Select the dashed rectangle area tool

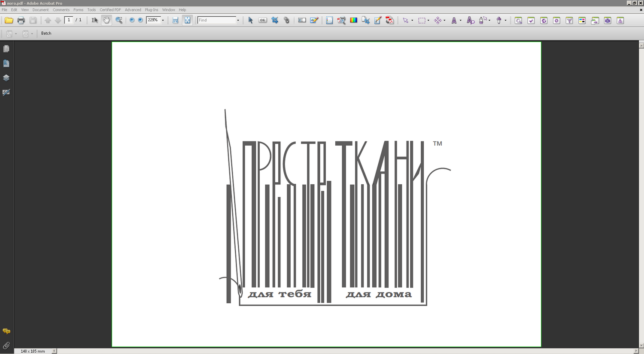[x=422, y=20]
